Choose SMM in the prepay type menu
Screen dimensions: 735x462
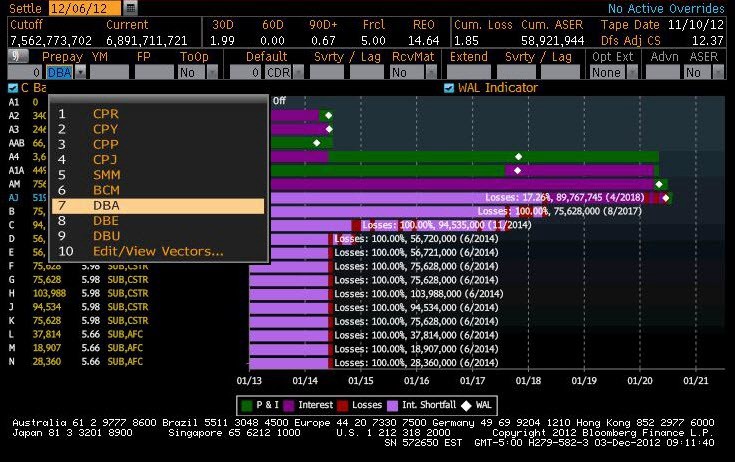coord(107,174)
